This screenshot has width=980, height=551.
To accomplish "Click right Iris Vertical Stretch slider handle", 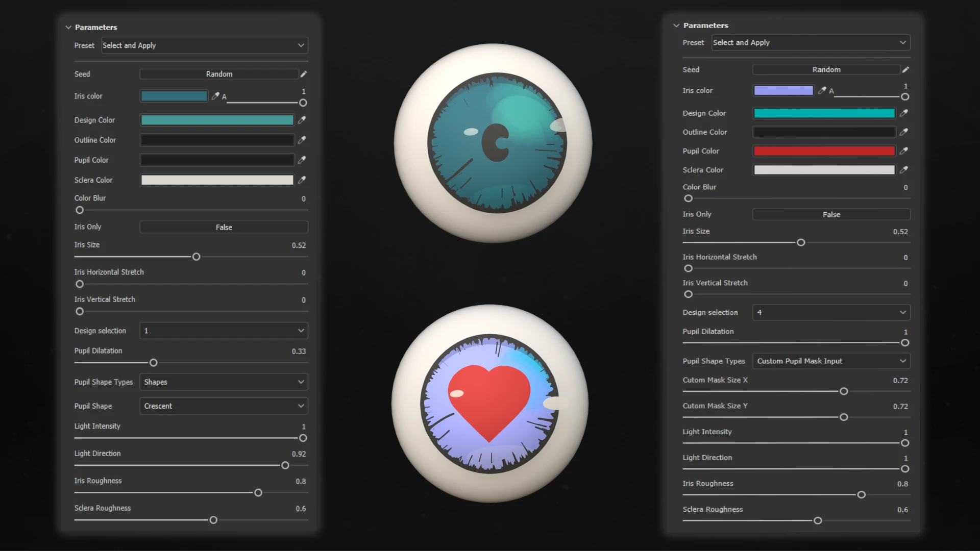I will pos(689,294).
